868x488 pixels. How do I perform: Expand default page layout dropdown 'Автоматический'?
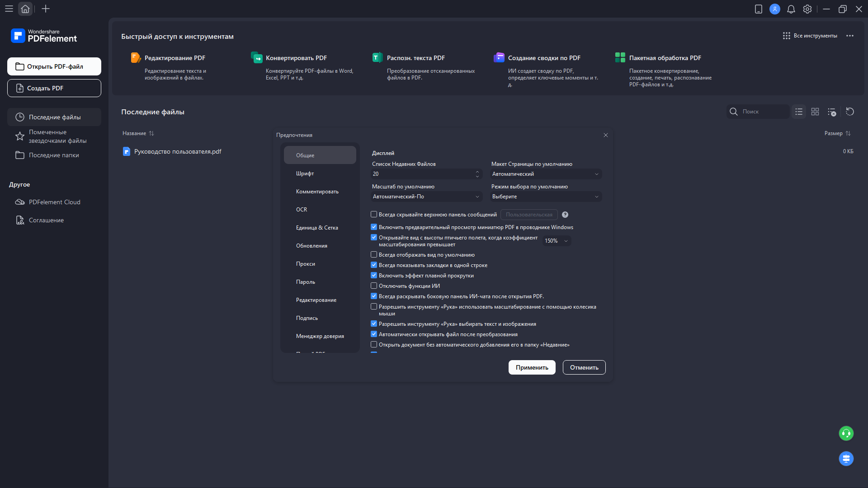click(x=546, y=174)
